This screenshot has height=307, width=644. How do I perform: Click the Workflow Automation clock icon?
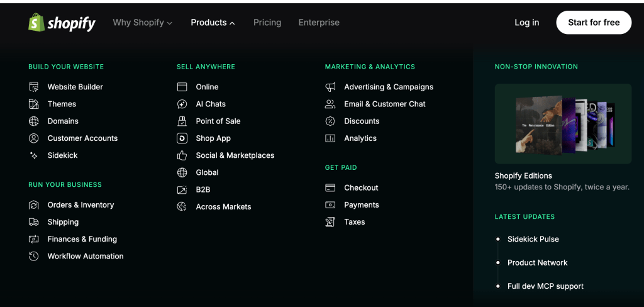34,256
